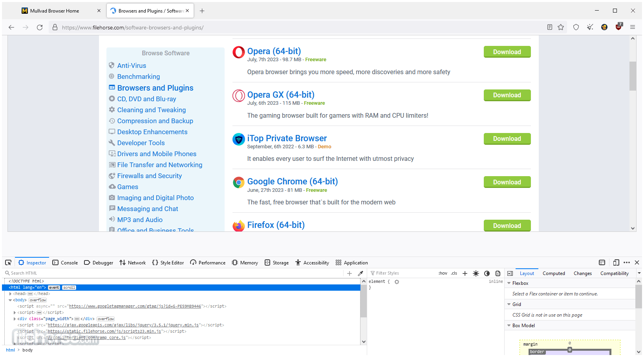Viewport: 644px width, 357px height.
Task: Download Opera GX (64-bit)
Action: click(x=507, y=95)
